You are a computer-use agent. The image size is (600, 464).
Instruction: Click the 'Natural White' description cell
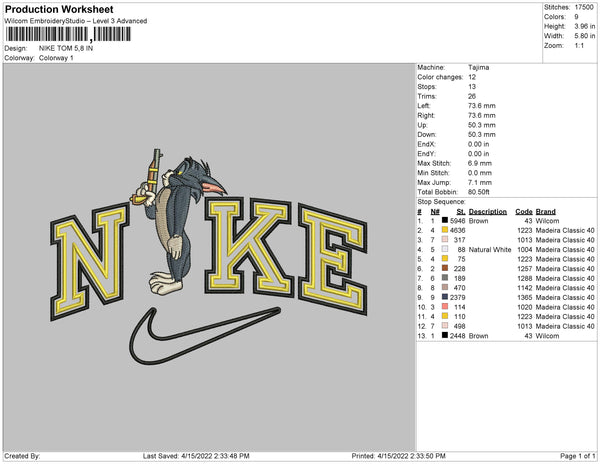pos(490,249)
